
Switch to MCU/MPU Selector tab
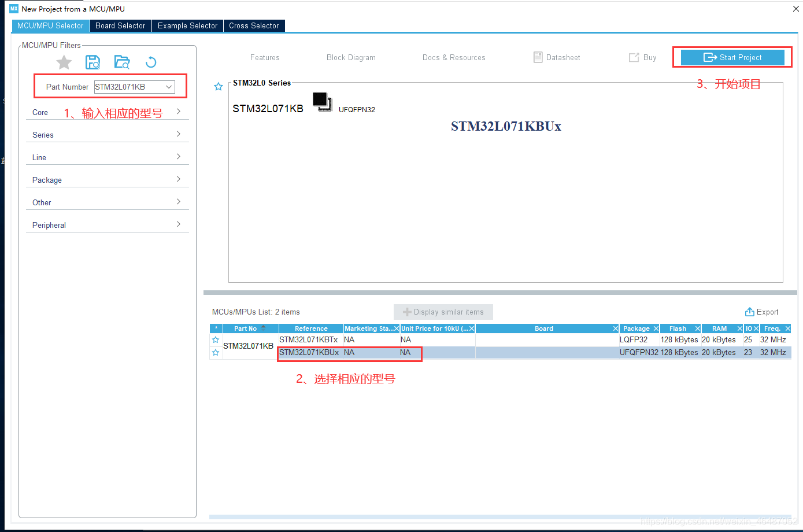click(x=50, y=26)
